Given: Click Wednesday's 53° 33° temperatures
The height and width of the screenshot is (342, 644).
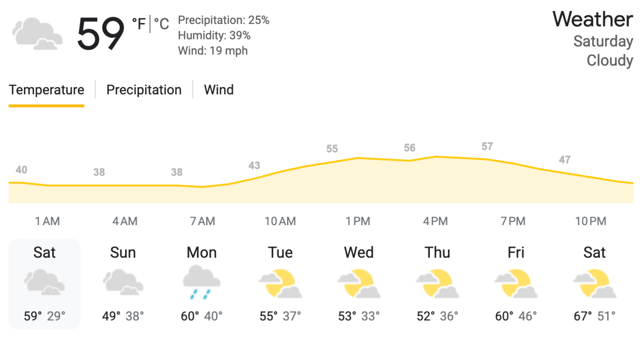Looking at the screenshot, I should click(x=359, y=316).
